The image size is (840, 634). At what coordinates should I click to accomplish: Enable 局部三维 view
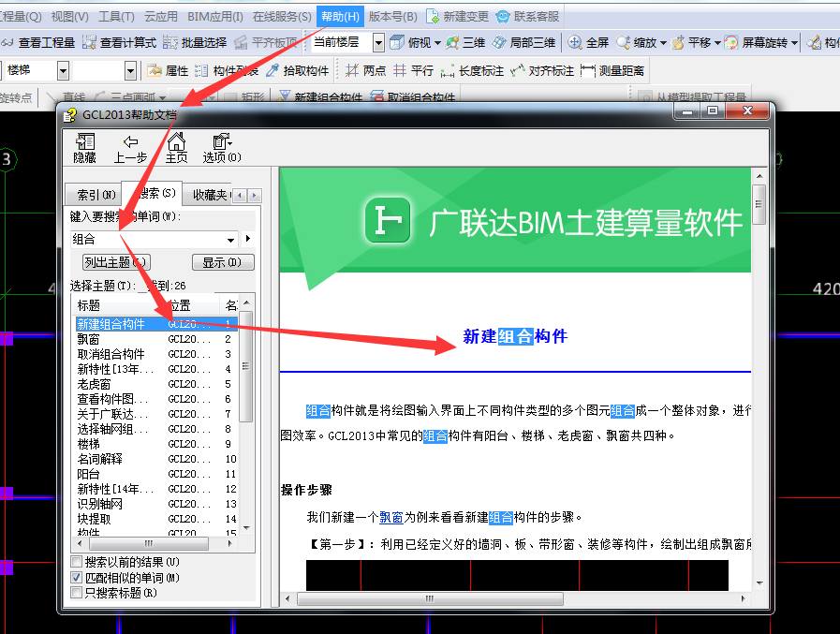(x=523, y=42)
